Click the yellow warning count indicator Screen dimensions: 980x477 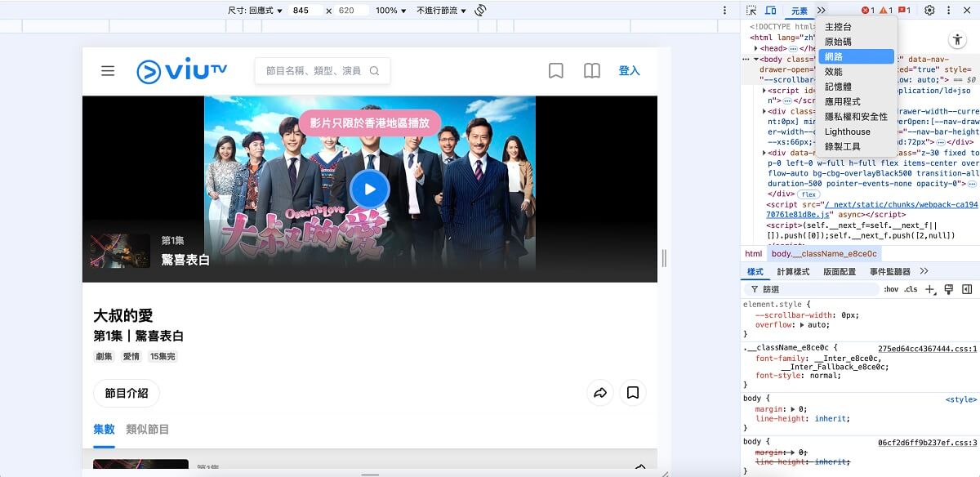click(x=885, y=11)
